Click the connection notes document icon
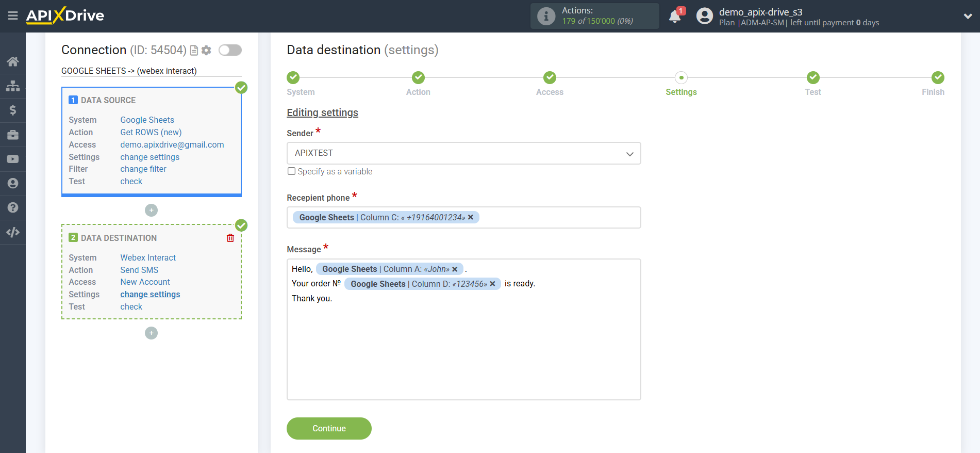Screen dimensions: 980x453 [x=194, y=50]
